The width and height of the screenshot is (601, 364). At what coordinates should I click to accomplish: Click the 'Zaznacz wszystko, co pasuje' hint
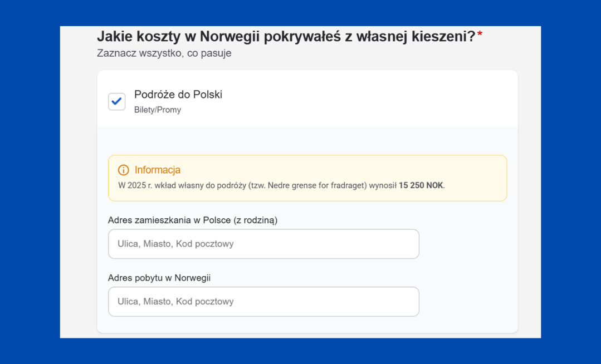tap(164, 53)
